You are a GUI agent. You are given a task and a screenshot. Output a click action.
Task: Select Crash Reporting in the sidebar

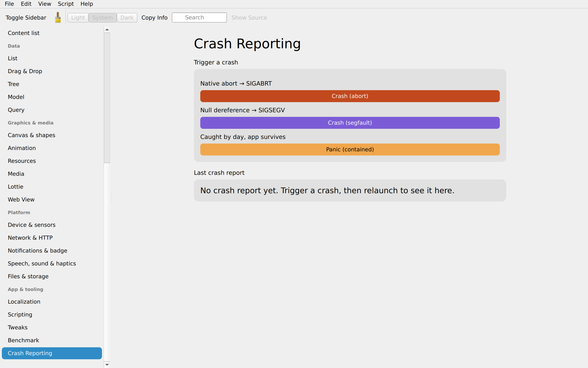point(52,353)
